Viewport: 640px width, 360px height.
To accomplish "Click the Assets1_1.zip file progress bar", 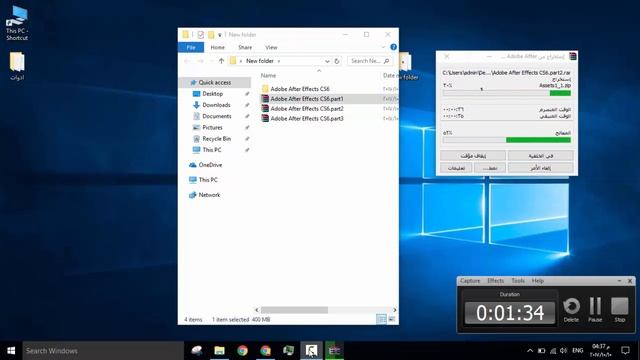I will tap(507, 93).
